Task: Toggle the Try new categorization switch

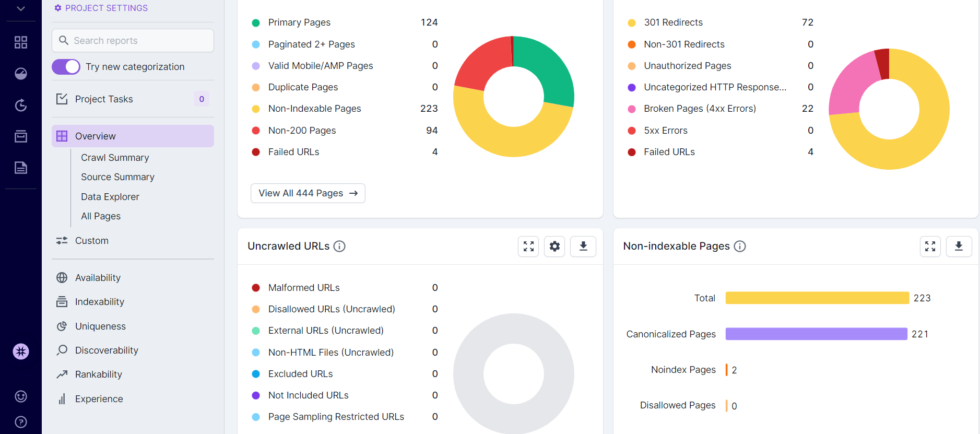Action: pyautogui.click(x=66, y=67)
